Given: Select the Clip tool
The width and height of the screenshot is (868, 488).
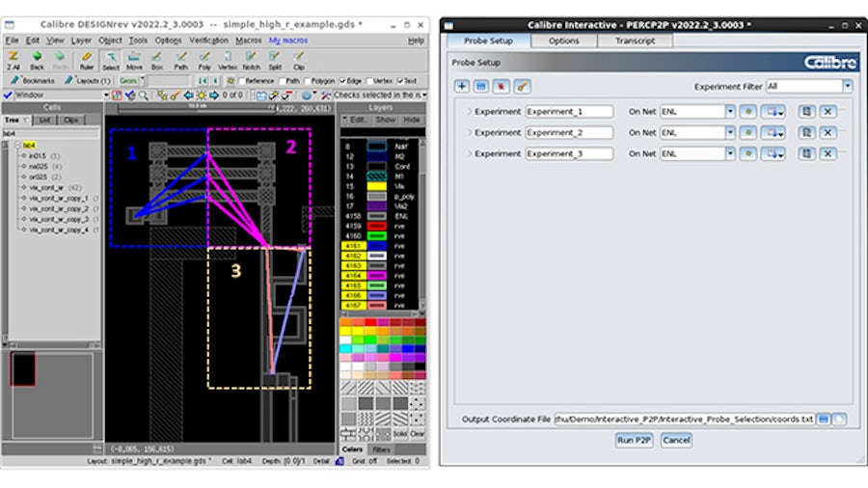Looking at the screenshot, I should coord(299,61).
